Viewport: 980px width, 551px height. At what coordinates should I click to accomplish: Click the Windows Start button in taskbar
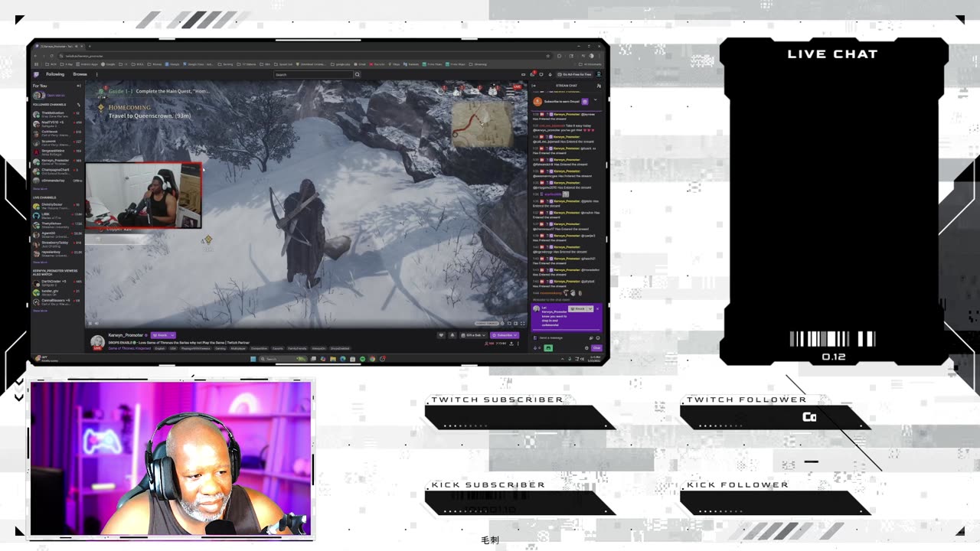[x=253, y=358]
